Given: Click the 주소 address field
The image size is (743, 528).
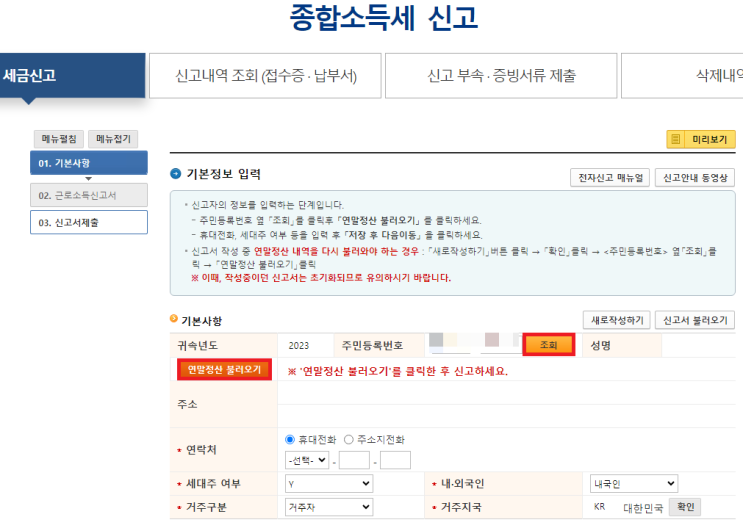Looking at the screenshot, I should click(x=507, y=404).
